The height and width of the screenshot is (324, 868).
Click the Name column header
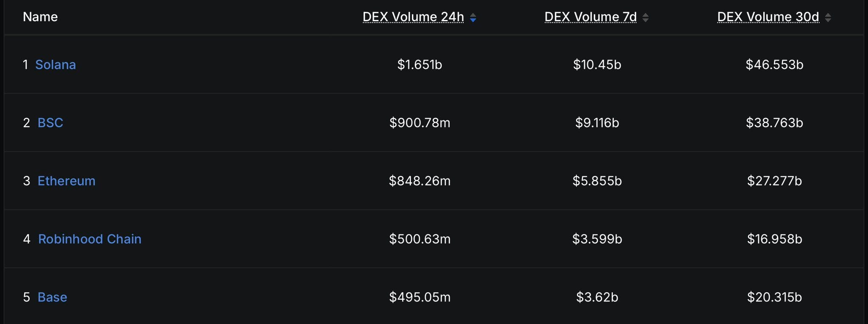(40, 17)
